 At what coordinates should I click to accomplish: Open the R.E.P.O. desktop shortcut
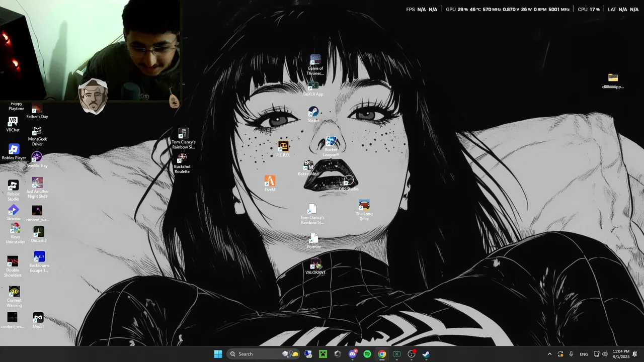[x=283, y=149]
